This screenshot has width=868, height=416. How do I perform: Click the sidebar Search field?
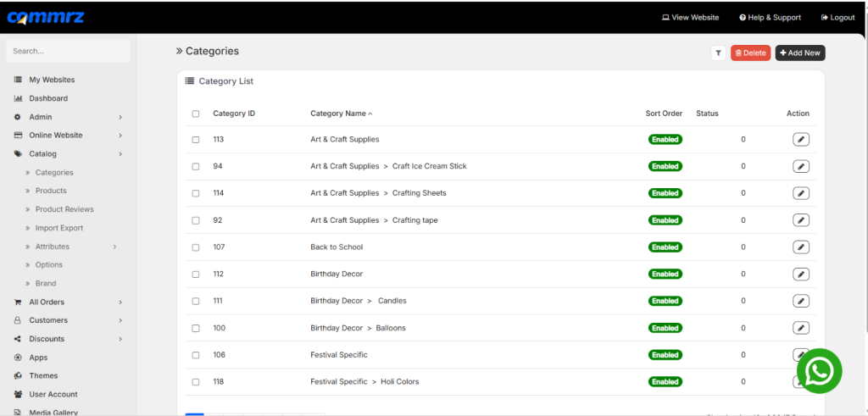click(x=68, y=51)
